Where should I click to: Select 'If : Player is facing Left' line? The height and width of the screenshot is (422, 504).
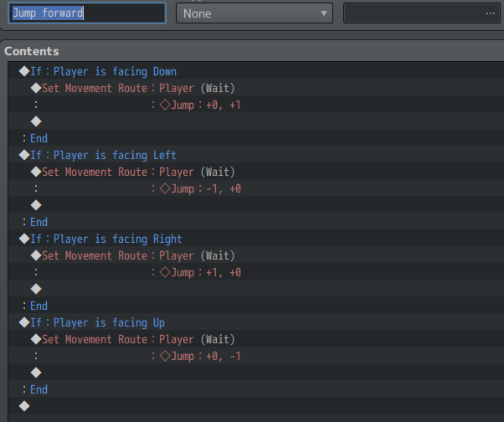[256, 155]
